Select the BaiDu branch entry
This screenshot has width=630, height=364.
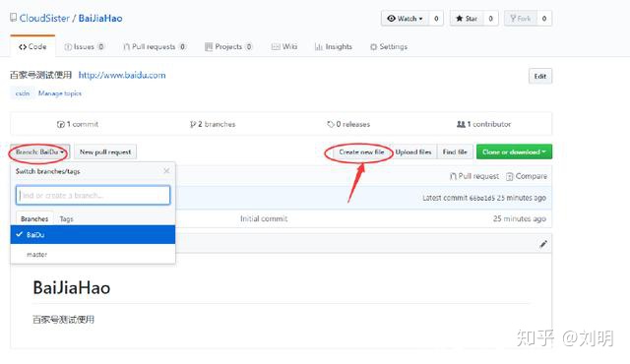[x=93, y=234]
